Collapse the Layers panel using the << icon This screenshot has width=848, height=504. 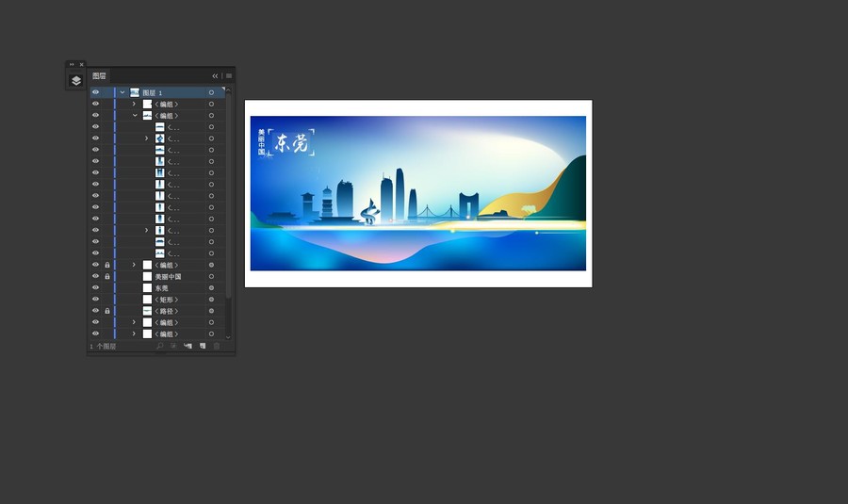click(215, 75)
